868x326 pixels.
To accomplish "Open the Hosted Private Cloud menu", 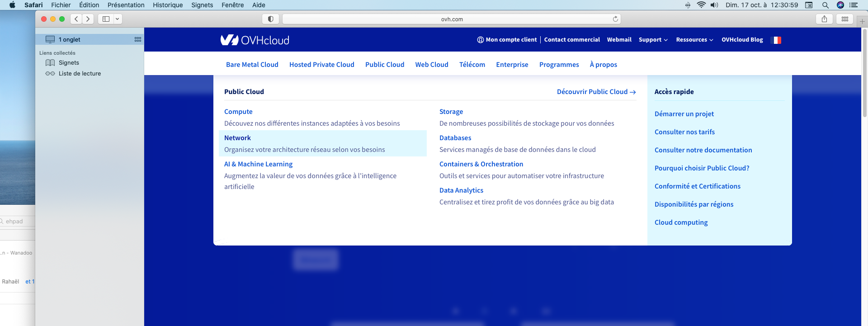I will tap(322, 65).
